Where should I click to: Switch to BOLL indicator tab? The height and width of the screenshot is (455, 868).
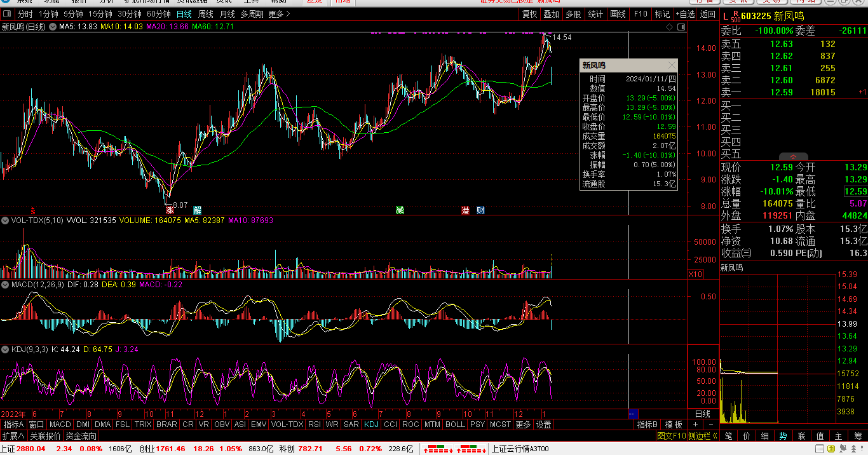(x=455, y=424)
